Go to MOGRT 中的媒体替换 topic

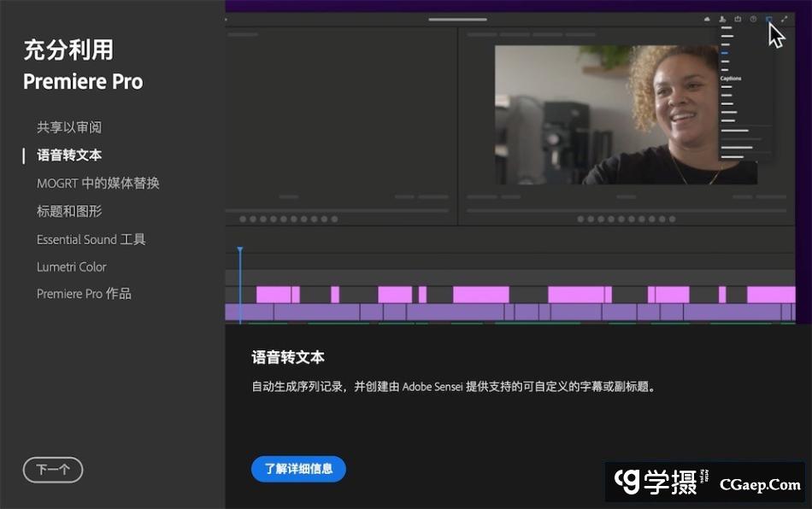[97, 184]
